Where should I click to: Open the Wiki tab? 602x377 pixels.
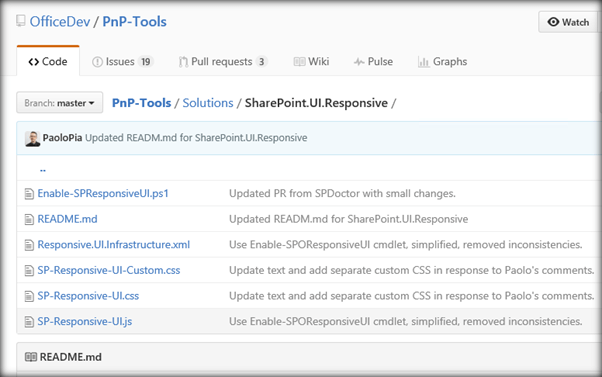tap(311, 61)
